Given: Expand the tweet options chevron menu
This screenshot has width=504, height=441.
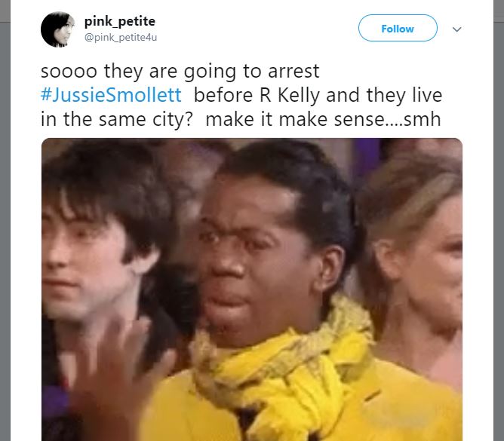Looking at the screenshot, I should [x=456, y=29].
